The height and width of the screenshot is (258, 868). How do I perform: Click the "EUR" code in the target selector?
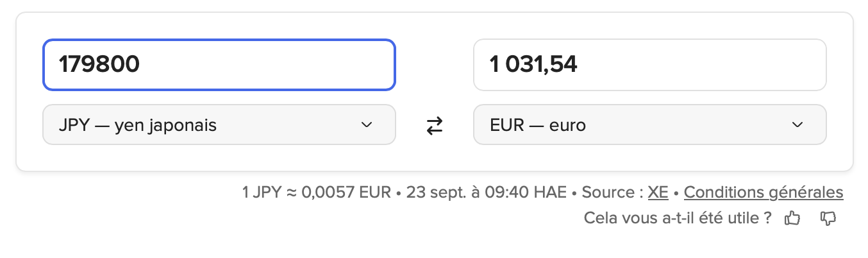(x=505, y=126)
